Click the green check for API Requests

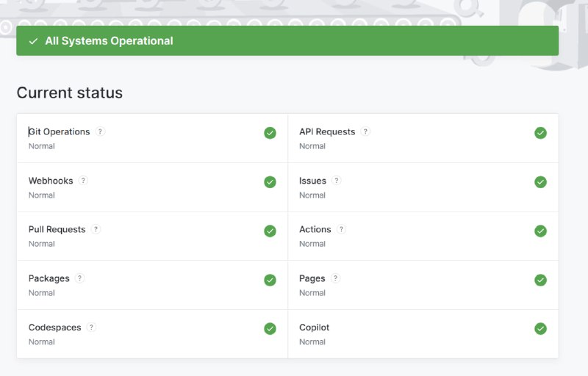click(540, 133)
